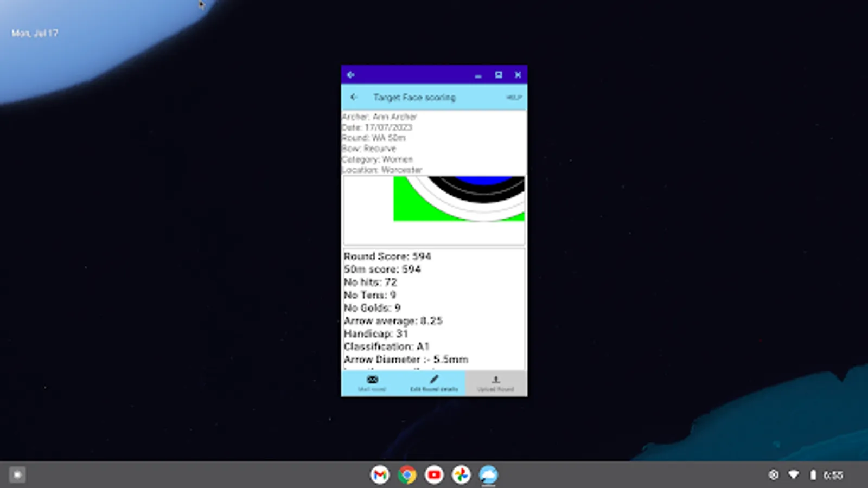Launch Chrome from the shelf

(x=407, y=475)
